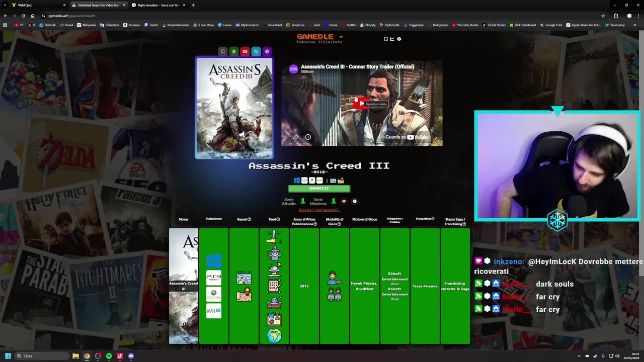Play the Assassin's Creed III trailer video
644x362 pixels.
click(361, 104)
